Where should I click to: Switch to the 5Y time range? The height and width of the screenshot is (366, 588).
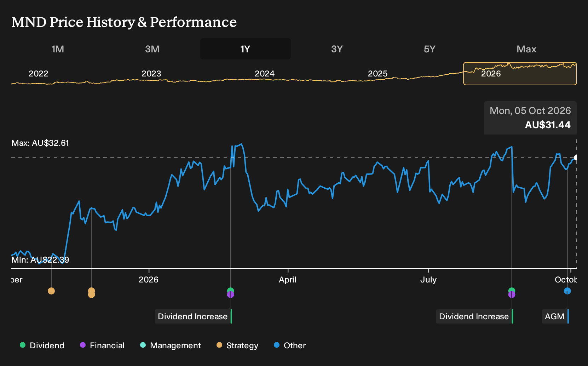click(x=430, y=49)
